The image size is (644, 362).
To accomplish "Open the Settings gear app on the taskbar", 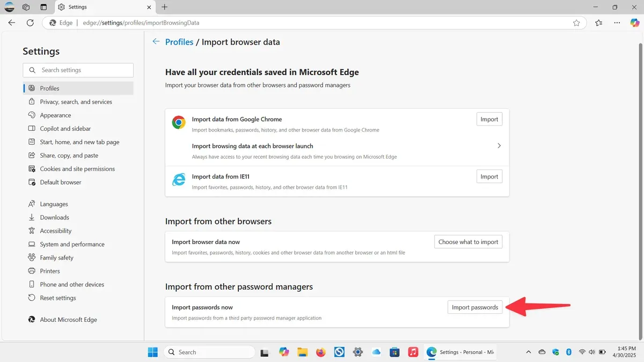I will click(358, 352).
